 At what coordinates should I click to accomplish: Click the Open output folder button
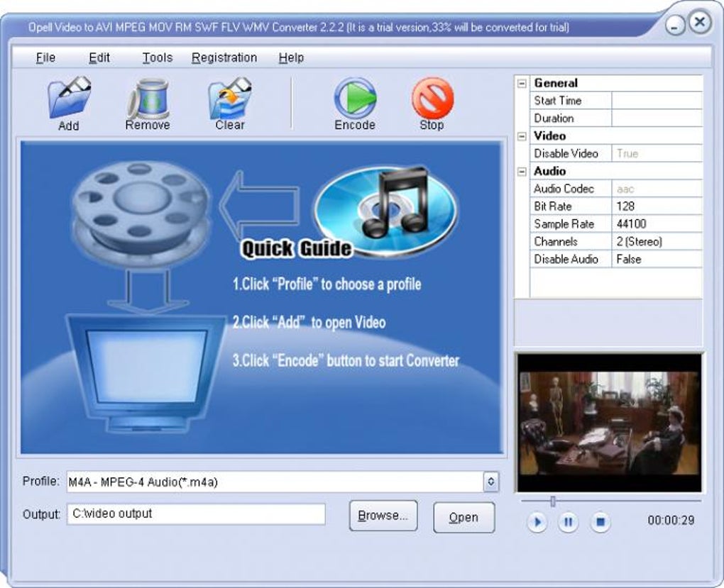464,517
